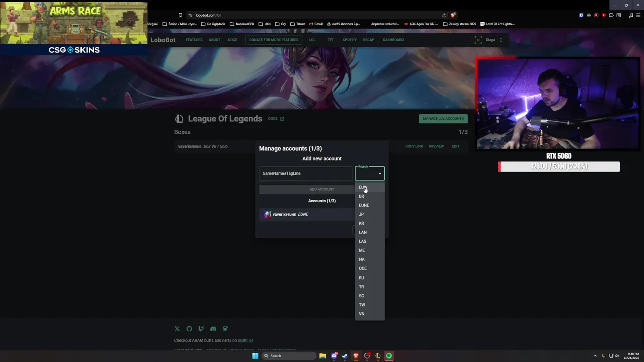
Task: Open the browser hamburger menu
Action: coord(638,15)
